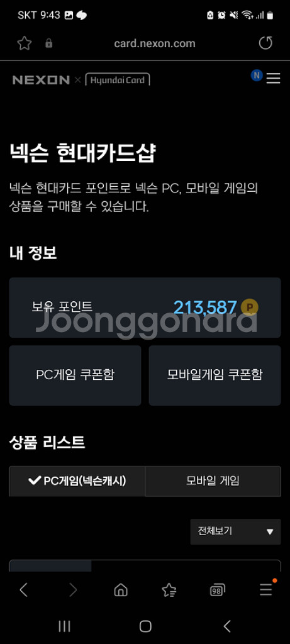Open bookmarks list star icon

click(x=169, y=590)
